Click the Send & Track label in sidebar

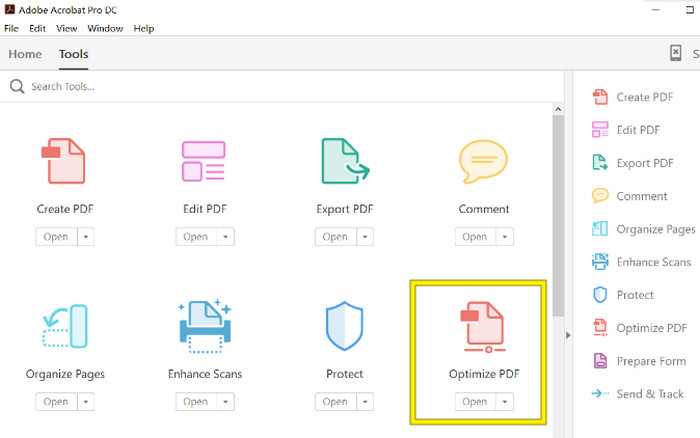650,394
